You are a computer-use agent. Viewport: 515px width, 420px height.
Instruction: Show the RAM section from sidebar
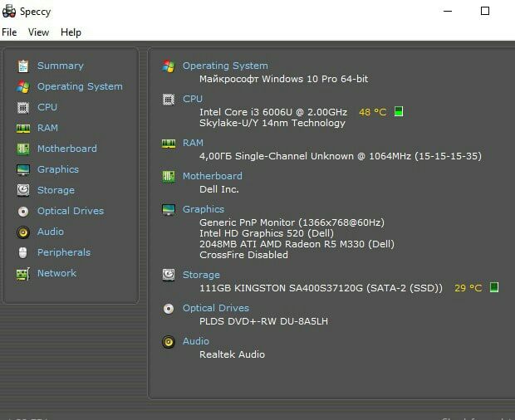[x=47, y=128]
